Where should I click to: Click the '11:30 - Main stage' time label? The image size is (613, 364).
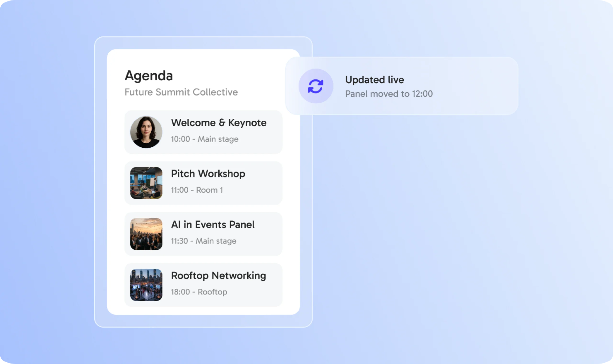(x=204, y=241)
